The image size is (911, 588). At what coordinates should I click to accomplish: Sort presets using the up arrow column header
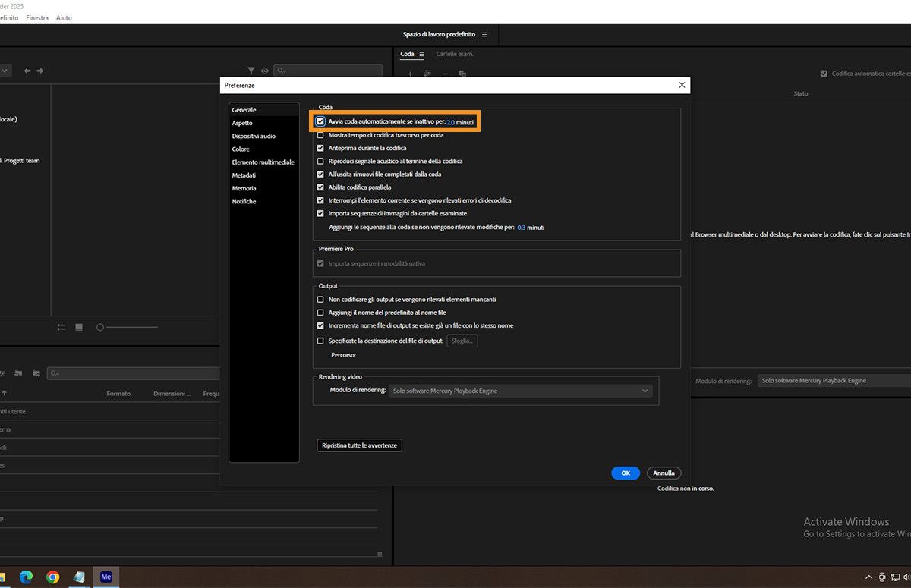click(4, 394)
